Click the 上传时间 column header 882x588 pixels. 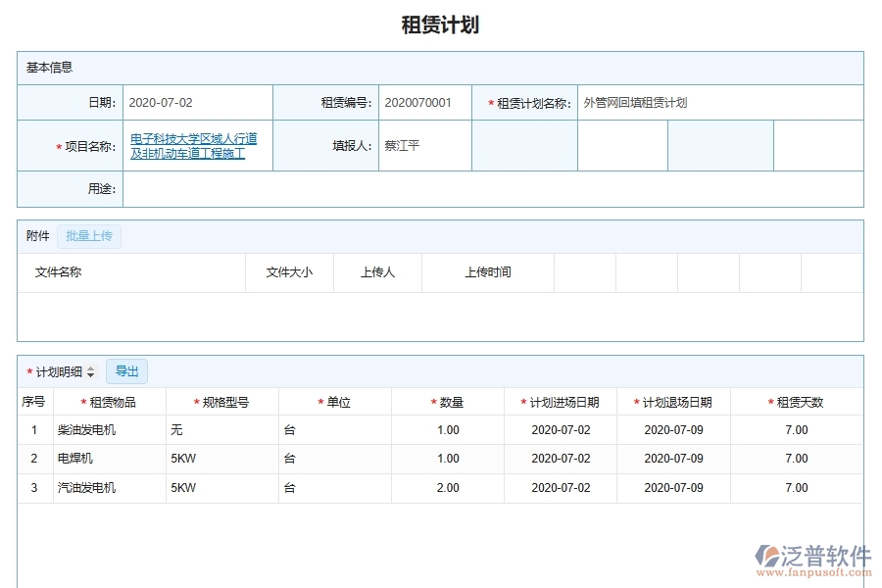pyautogui.click(x=487, y=272)
